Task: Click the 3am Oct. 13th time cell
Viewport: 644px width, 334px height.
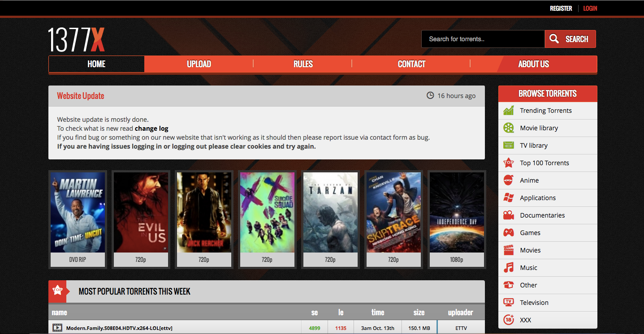Action: pyautogui.click(x=378, y=328)
